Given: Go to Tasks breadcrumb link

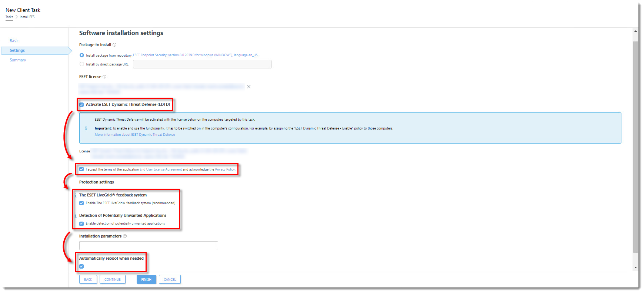Looking at the screenshot, I should point(9,17).
